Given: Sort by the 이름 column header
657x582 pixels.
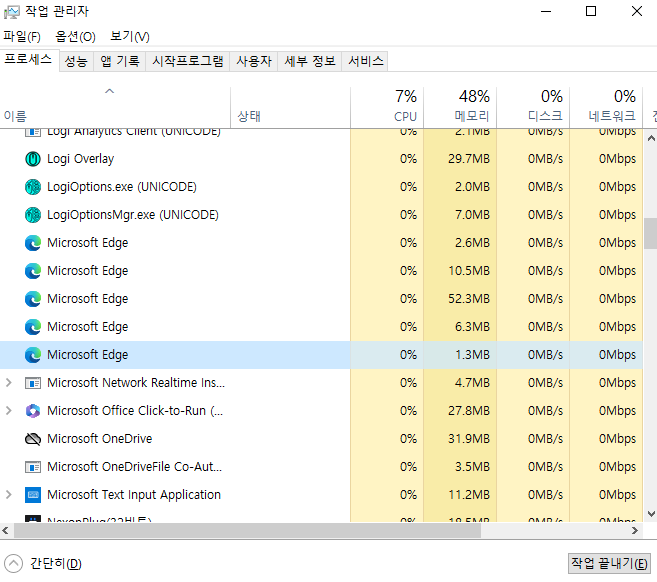Looking at the screenshot, I should tap(115, 108).
